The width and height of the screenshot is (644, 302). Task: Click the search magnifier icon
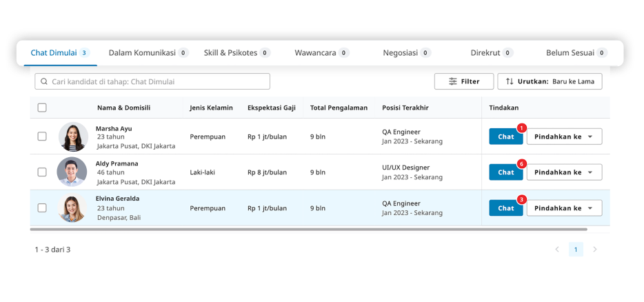click(43, 81)
